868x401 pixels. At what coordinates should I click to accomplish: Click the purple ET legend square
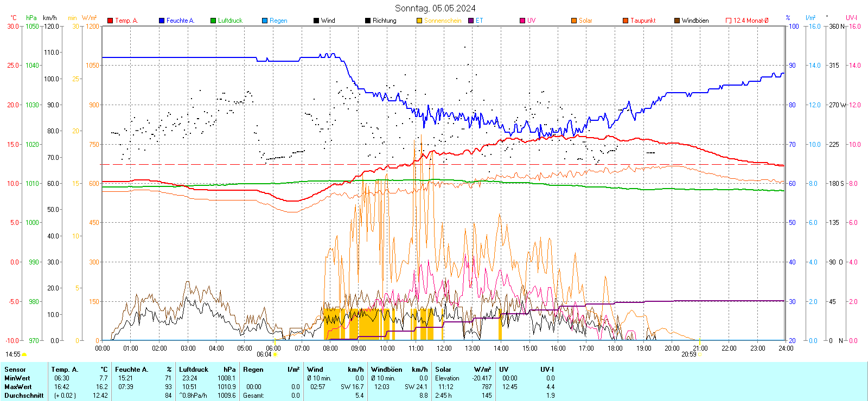tap(471, 21)
